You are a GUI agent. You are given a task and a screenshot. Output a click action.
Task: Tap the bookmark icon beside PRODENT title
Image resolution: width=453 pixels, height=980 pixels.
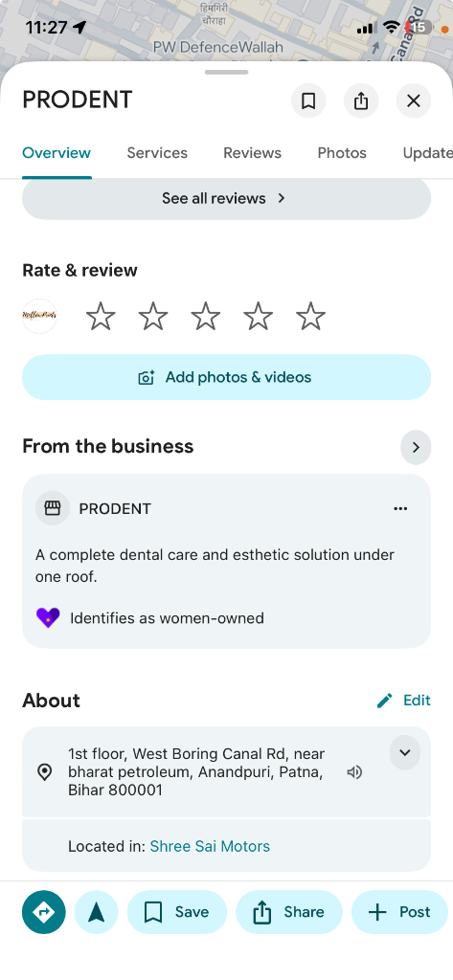(x=308, y=100)
